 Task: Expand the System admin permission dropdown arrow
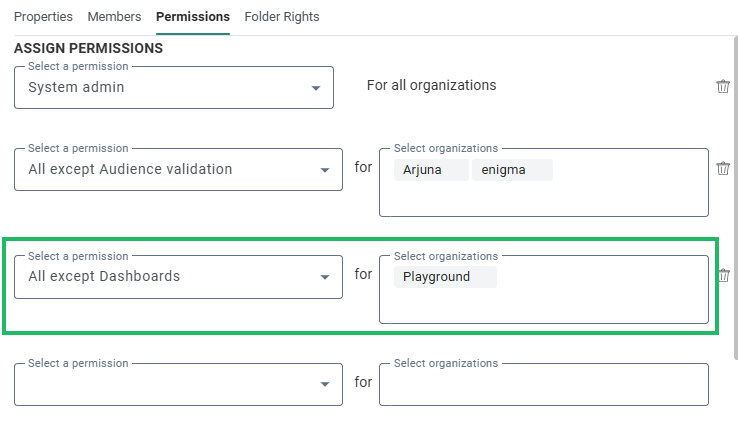(318, 88)
